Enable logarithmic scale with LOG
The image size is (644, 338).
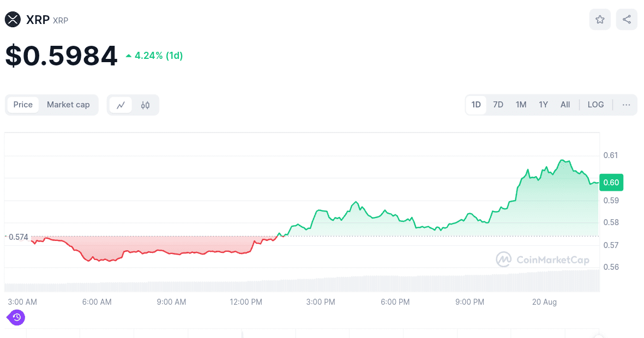click(595, 104)
